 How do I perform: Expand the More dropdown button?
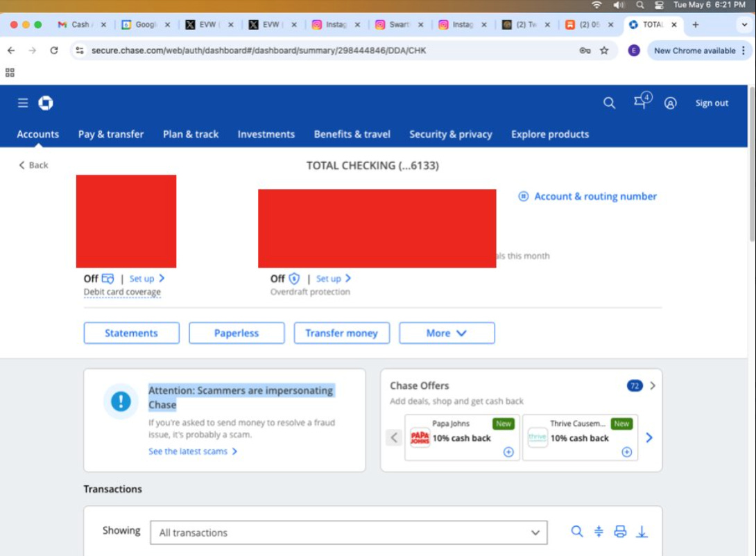coord(447,333)
